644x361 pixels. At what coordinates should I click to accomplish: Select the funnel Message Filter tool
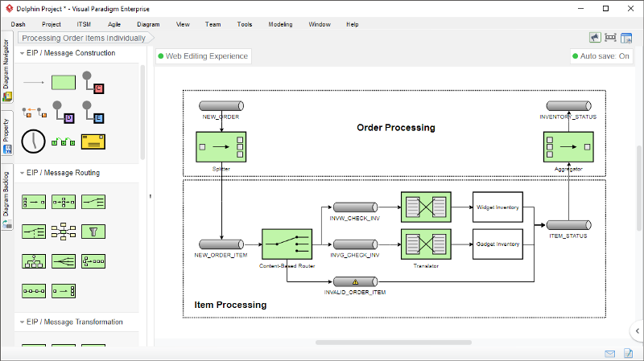[x=94, y=232]
